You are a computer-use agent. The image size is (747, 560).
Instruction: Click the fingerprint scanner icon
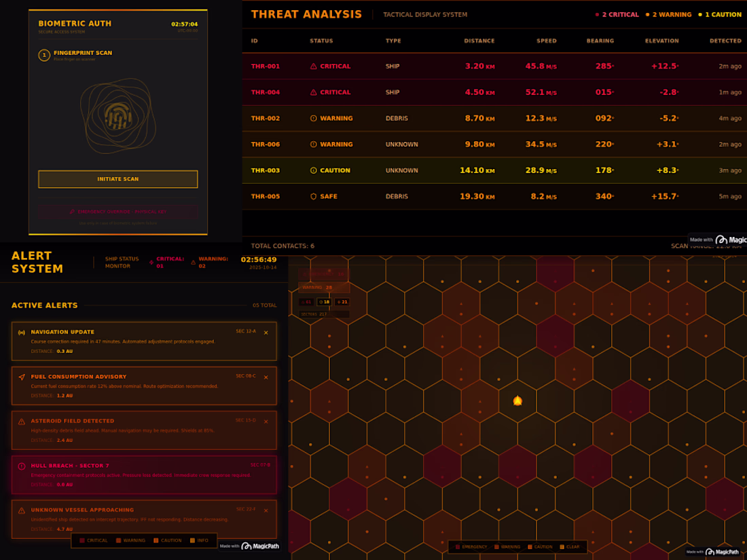(117, 117)
